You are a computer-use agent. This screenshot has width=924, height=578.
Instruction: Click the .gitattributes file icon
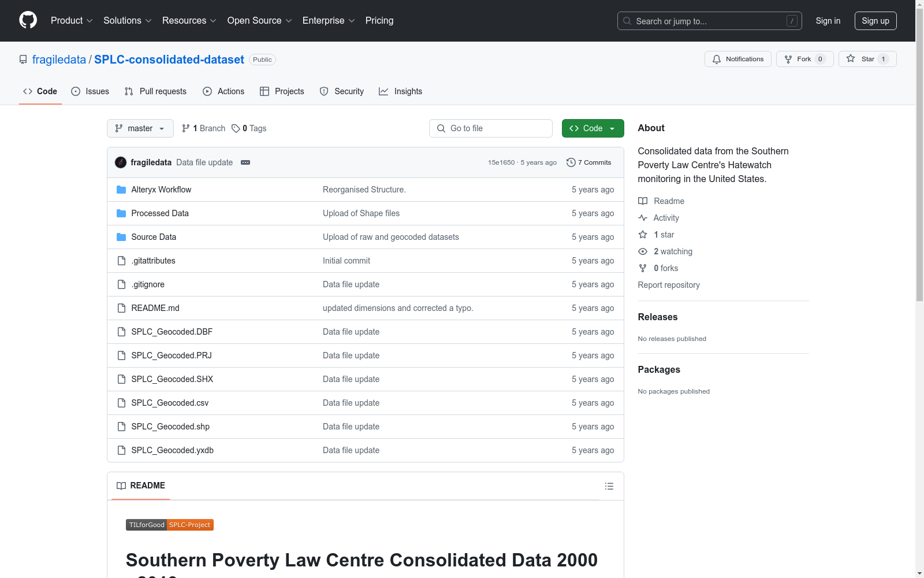(121, 261)
